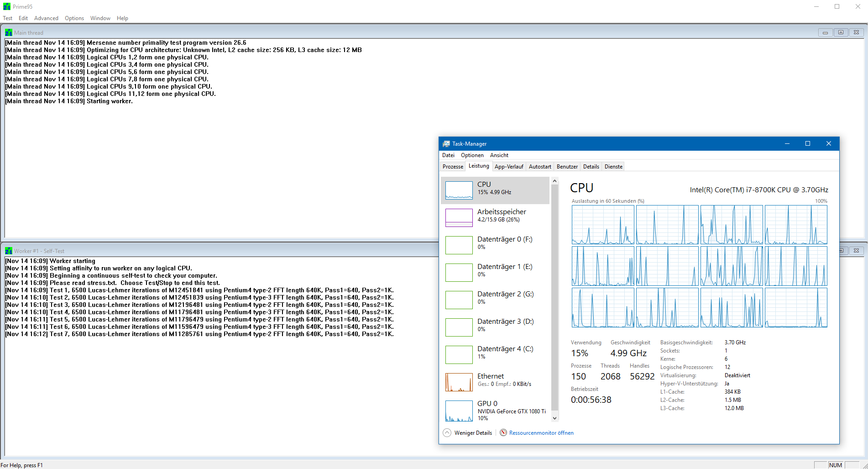The image size is (868, 469).
Task: Select Datenträger 1 (E:) in sidebar
Action: [x=495, y=272]
